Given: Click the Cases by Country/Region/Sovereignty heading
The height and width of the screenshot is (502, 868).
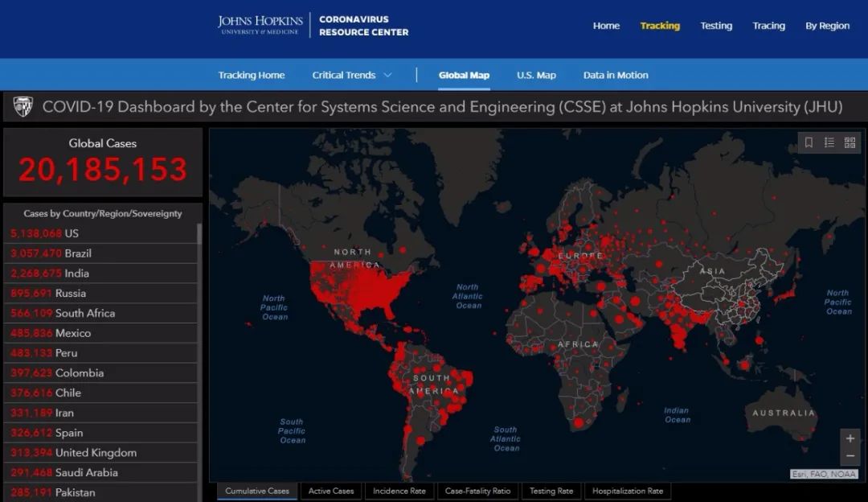Looking at the screenshot, I should [x=102, y=213].
